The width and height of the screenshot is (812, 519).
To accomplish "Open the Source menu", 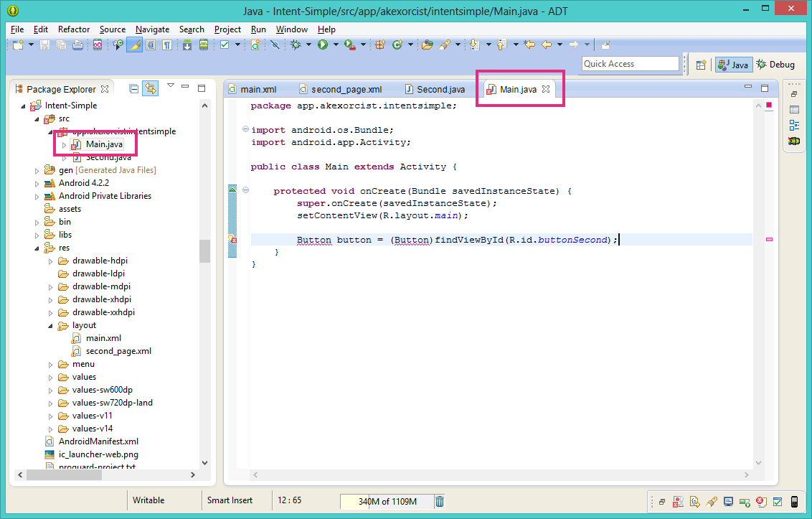I will pos(113,29).
